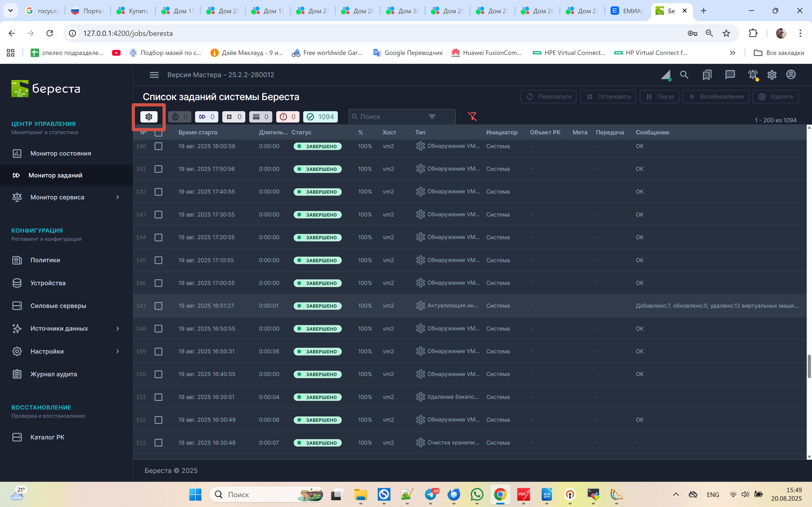Go to Журнал аудита menu item
The image size is (812, 507).
[53, 374]
